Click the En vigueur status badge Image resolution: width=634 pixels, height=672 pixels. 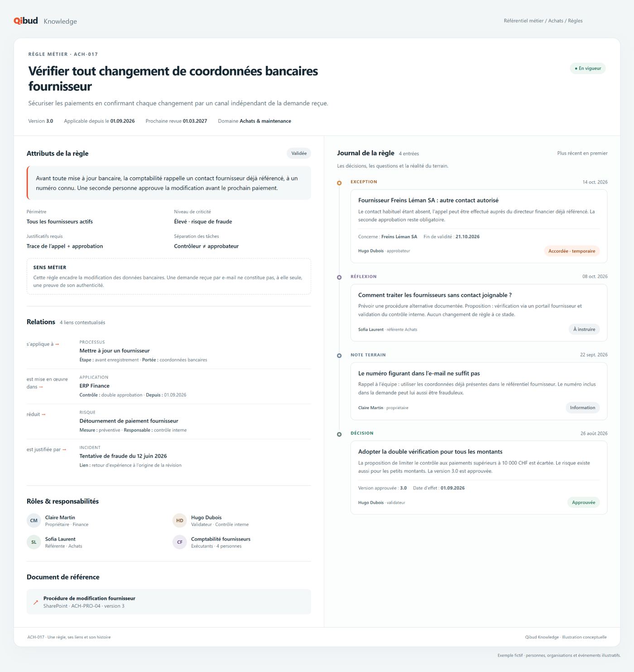click(588, 68)
